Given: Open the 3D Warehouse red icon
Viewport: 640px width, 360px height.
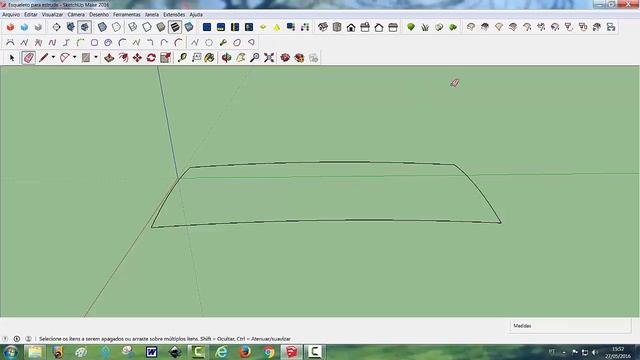Looking at the screenshot, I should (285, 58).
